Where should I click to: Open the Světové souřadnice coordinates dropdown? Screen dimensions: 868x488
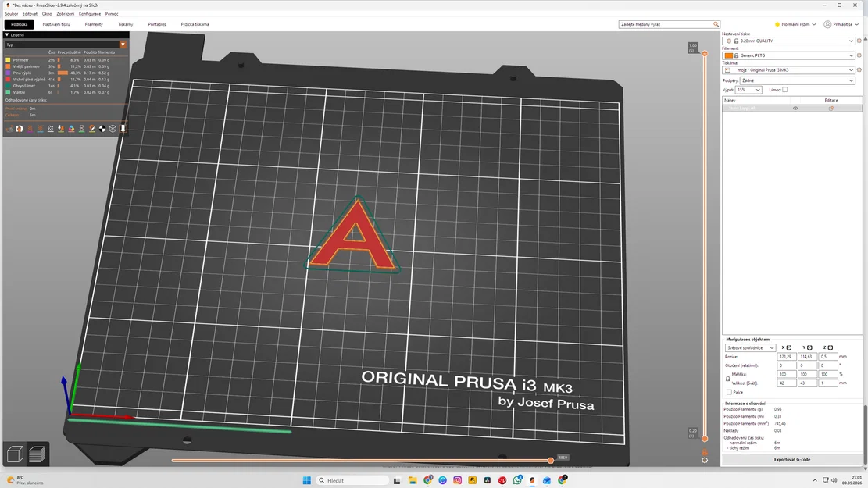click(x=750, y=348)
